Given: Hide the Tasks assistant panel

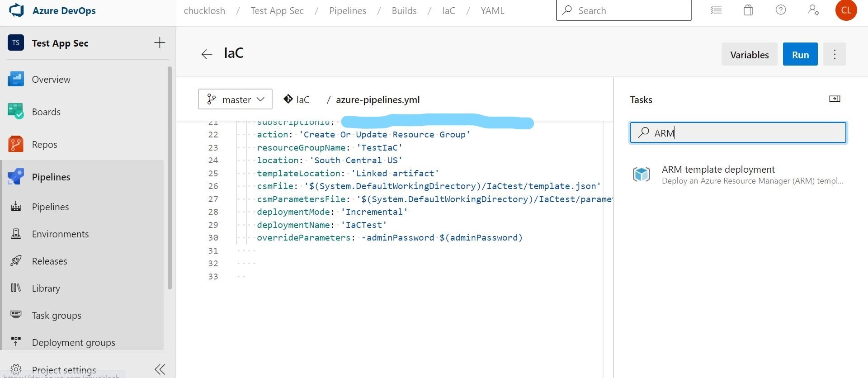Looking at the screenshot, I should [835, 99].
